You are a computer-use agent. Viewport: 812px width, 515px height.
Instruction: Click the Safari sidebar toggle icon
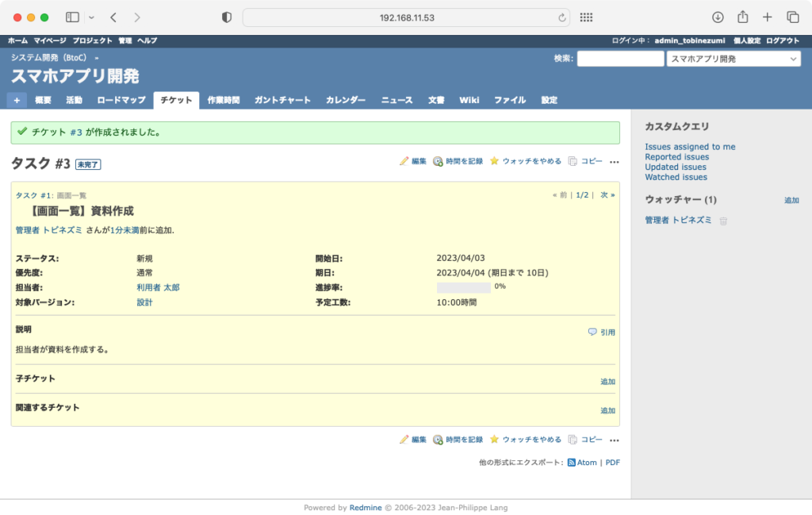tap(72, 17)
